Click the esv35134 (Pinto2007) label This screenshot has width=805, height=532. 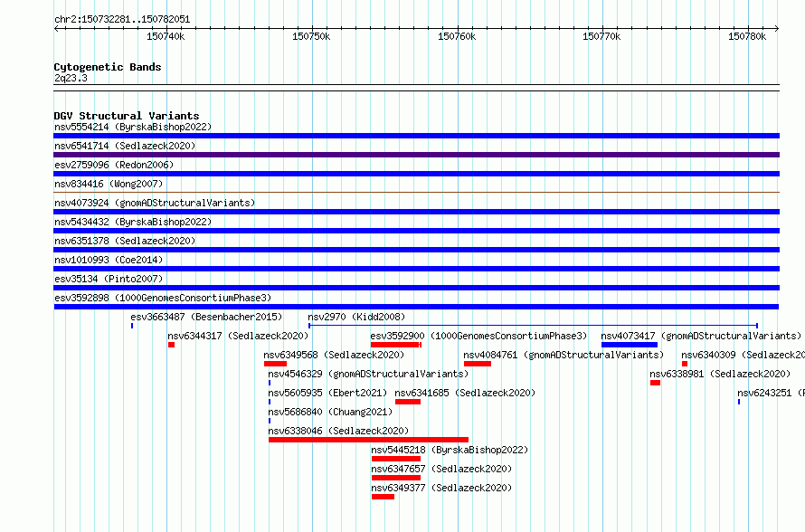click(109, 279)
